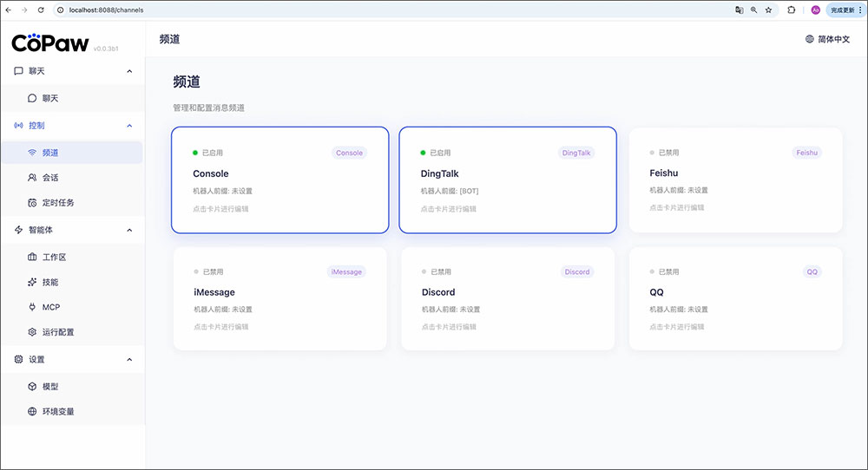Click the people icon next to 会话
The height and width of the screenshot is (470, 868).
[x=32, y=178]
